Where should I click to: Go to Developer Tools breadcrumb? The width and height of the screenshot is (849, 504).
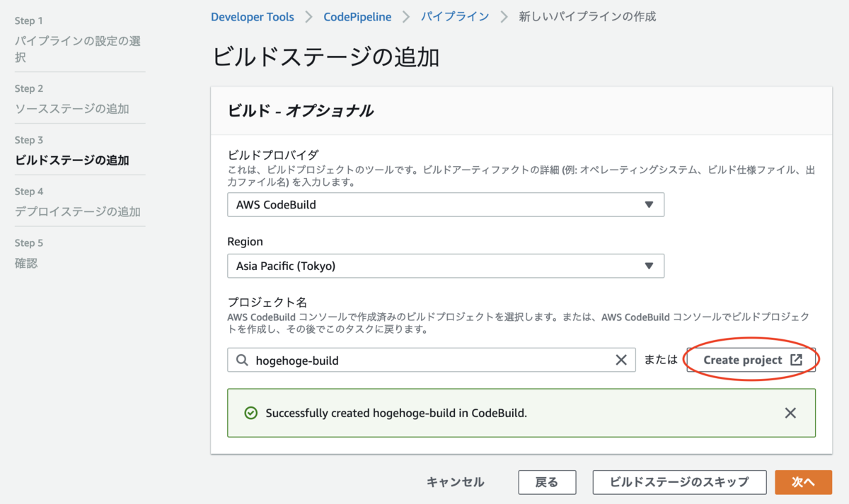(x=253, y=16)
